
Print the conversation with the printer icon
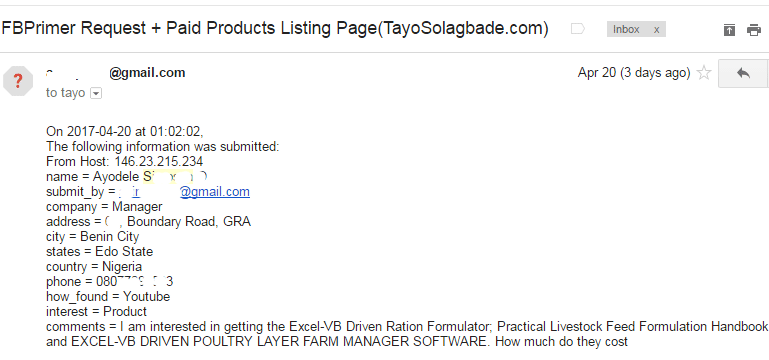pyautogui.click(x=754, y=30)
